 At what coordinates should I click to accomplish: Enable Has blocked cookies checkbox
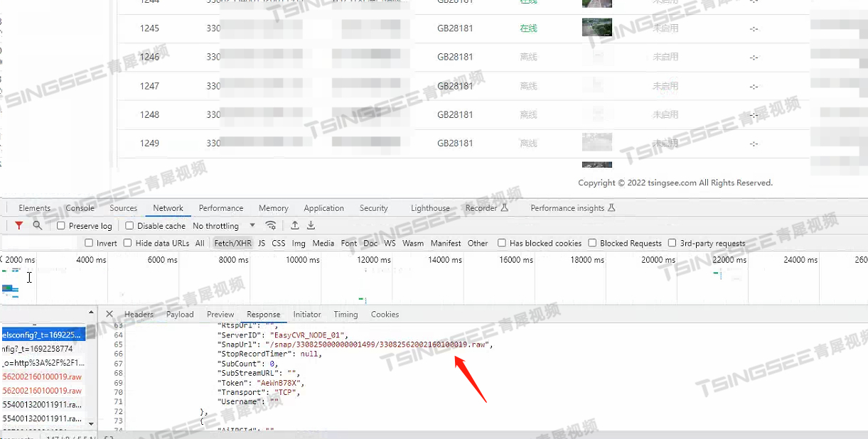(502, 243)
